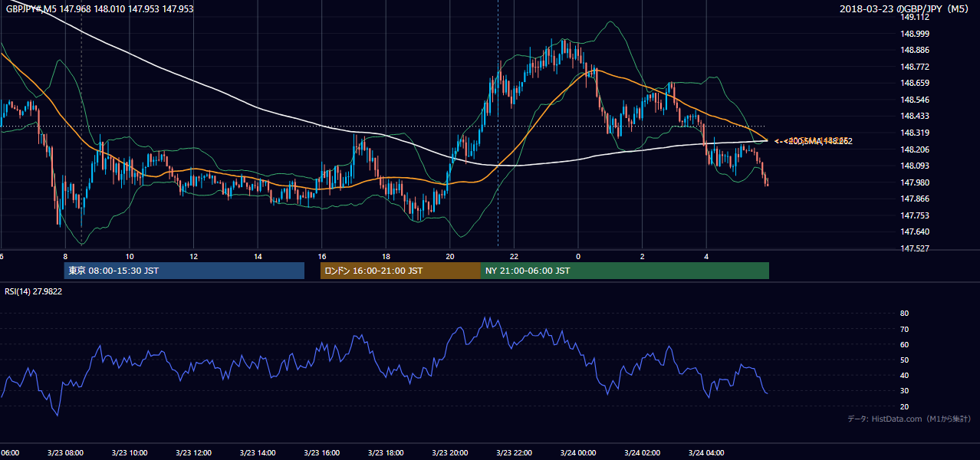Click the bottom time label 3/24 02:00
Viewport: 980px width, 460px height.
(x=643, y=452)
